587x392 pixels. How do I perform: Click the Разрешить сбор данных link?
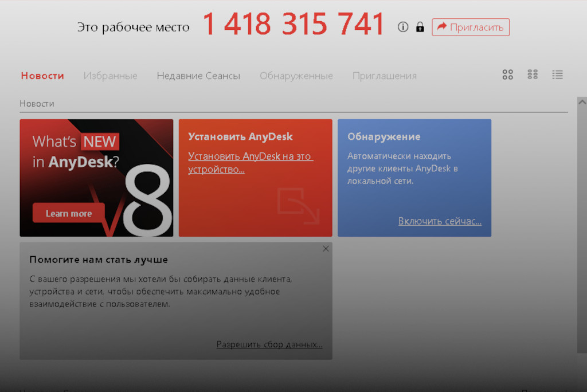click(x=269, y=344)
